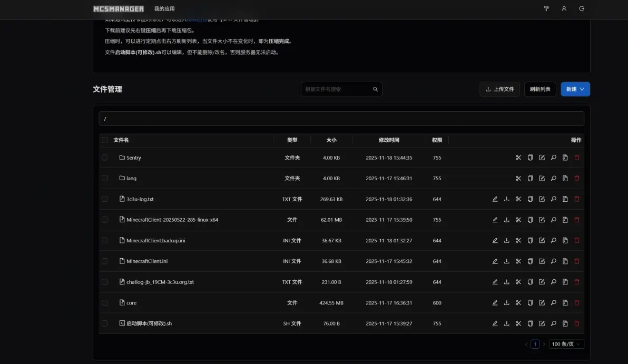Viewport: 628px width, 364px height.
Task: Delete the 3c3u-log.txt file
Action: click(577, 199)
